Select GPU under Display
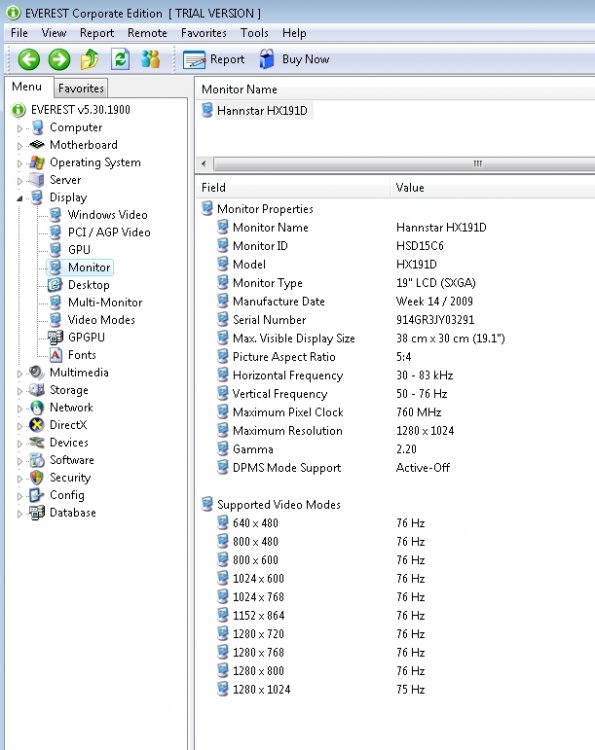Viewport: 595px width, 750px height. [79, 250]
